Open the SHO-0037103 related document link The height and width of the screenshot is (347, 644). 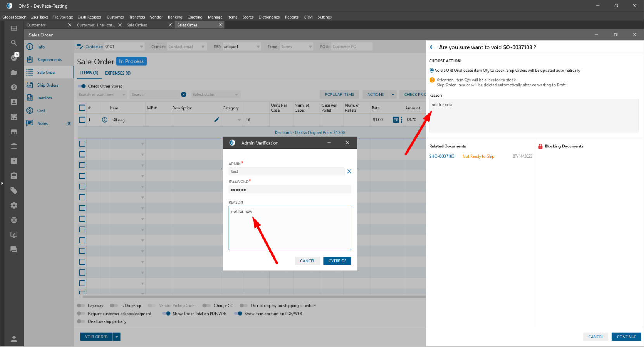coord(442,156)
